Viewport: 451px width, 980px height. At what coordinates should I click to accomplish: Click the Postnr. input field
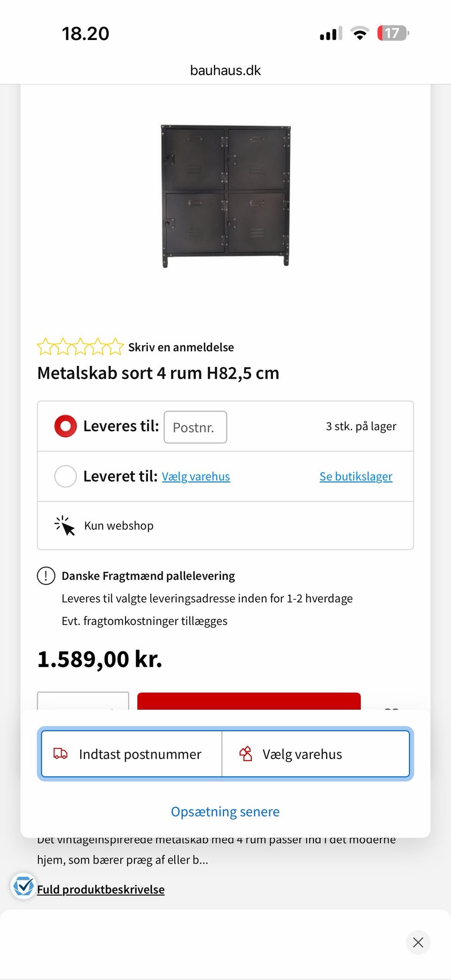(x=195, y=427)
